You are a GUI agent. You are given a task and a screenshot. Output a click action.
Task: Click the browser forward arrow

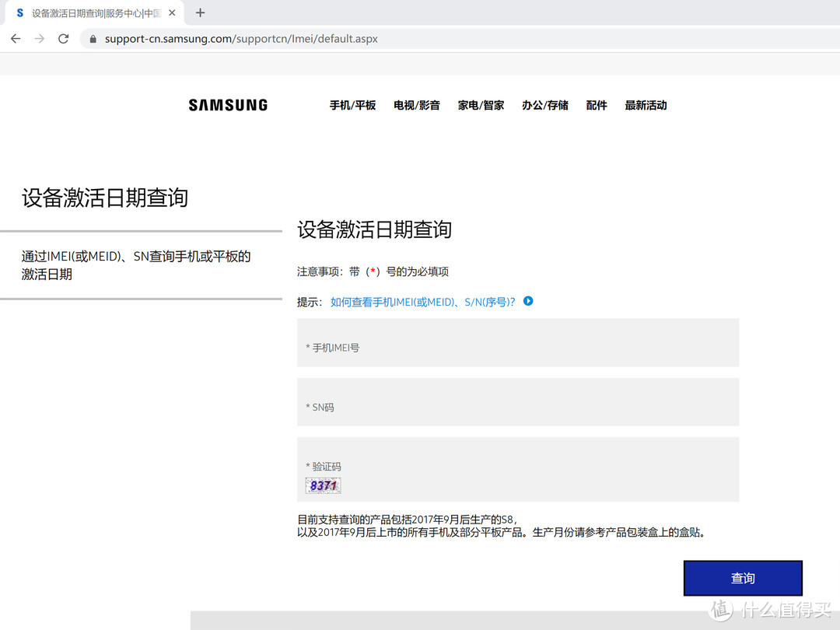coord(39,39)
